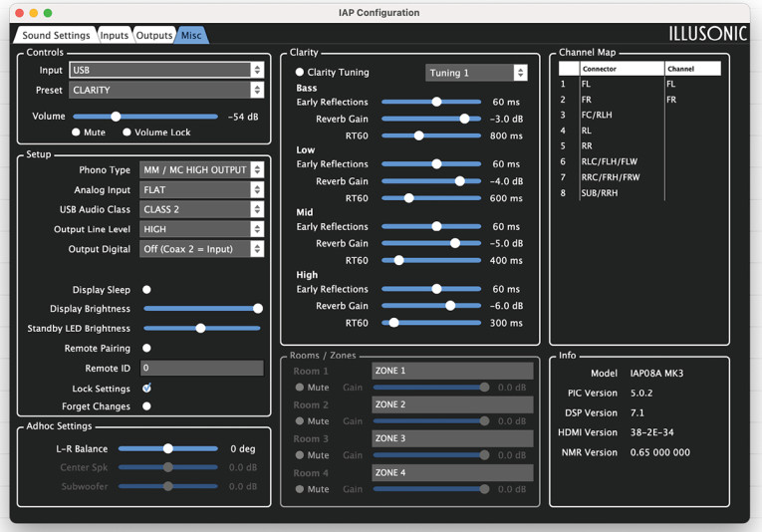Toggle Display Sleep option

146,290
